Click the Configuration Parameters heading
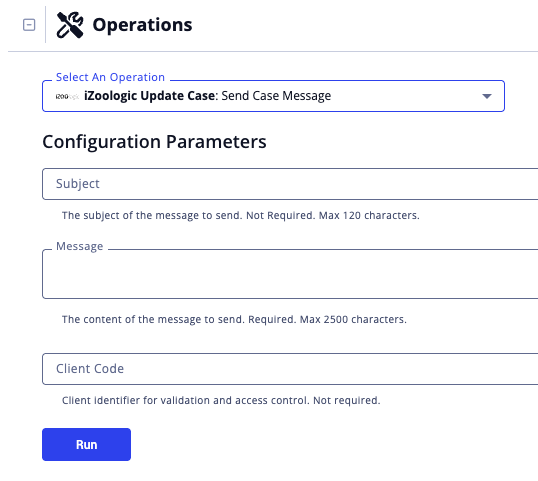This screenshot has width=538, height=481. (x=154, y=142)
